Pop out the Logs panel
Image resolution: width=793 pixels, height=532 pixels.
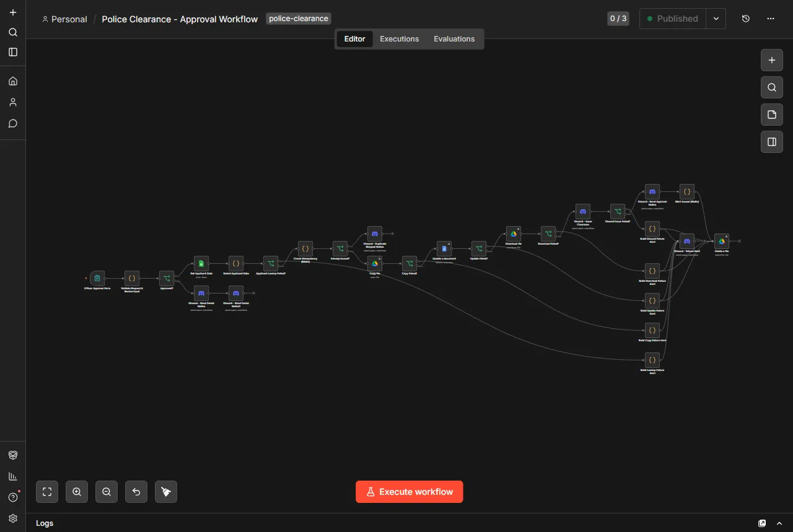click(x=762, y=523)
